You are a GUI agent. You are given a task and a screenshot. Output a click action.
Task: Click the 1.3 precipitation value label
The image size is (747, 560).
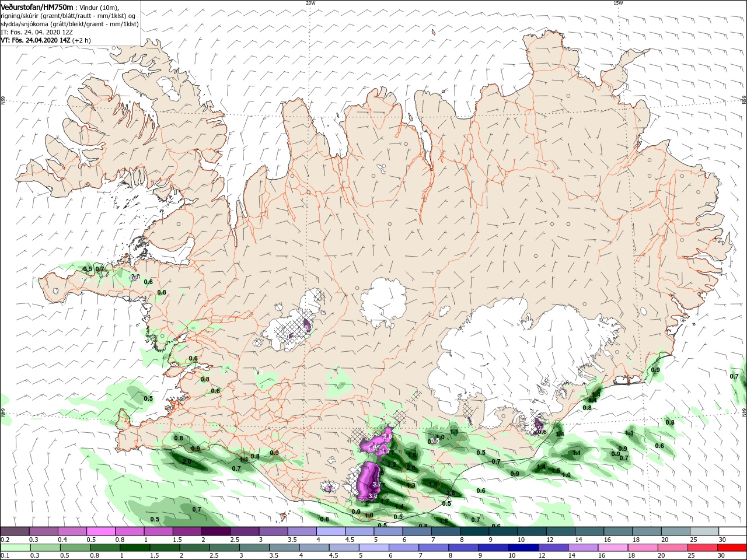point(411,485)
